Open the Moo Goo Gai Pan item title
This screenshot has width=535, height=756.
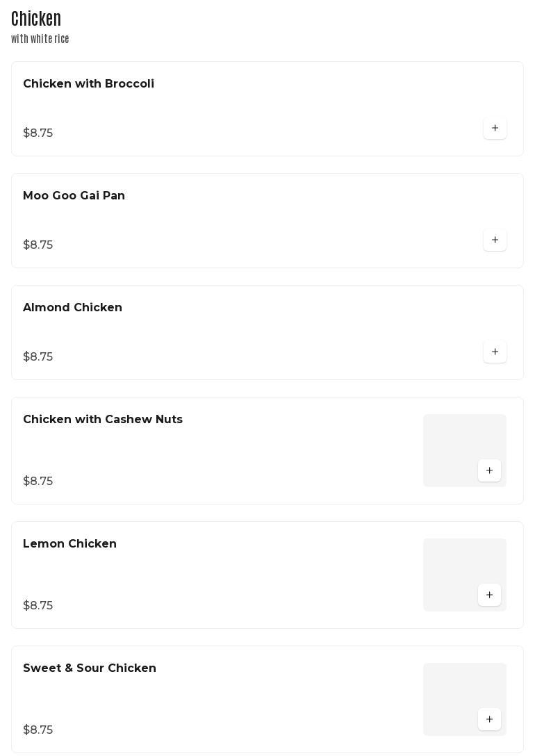[74, 196]
